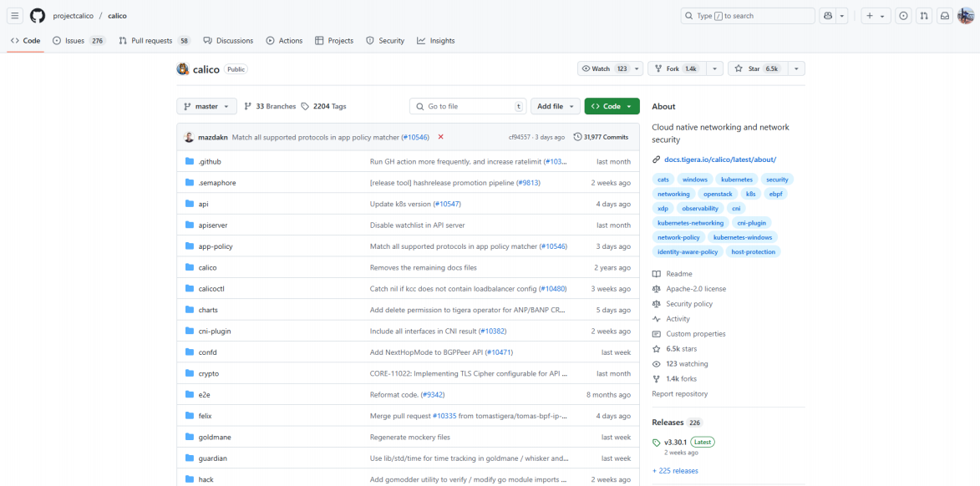View the 33 Branches link

270,106
